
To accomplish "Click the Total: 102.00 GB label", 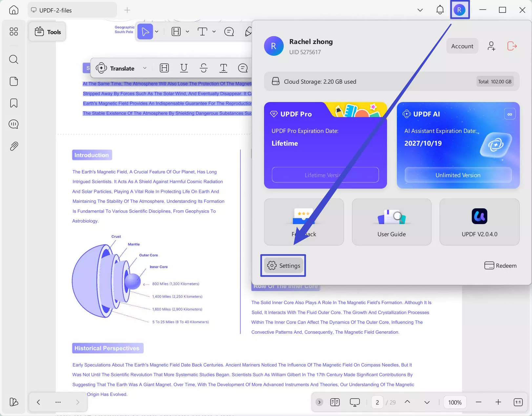I will [495, 82].
